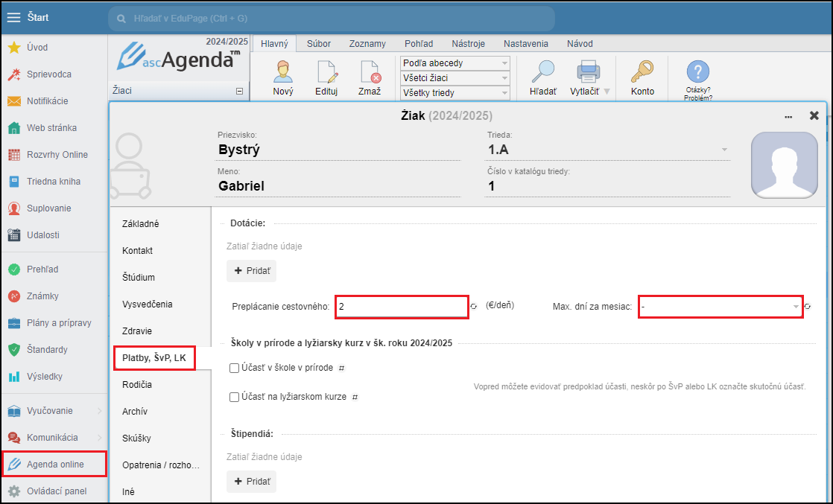833x504 pixels.
Task: Click Rozvrhy Online timetable icon
Action: pyautogui.click(x=14, y=155)
